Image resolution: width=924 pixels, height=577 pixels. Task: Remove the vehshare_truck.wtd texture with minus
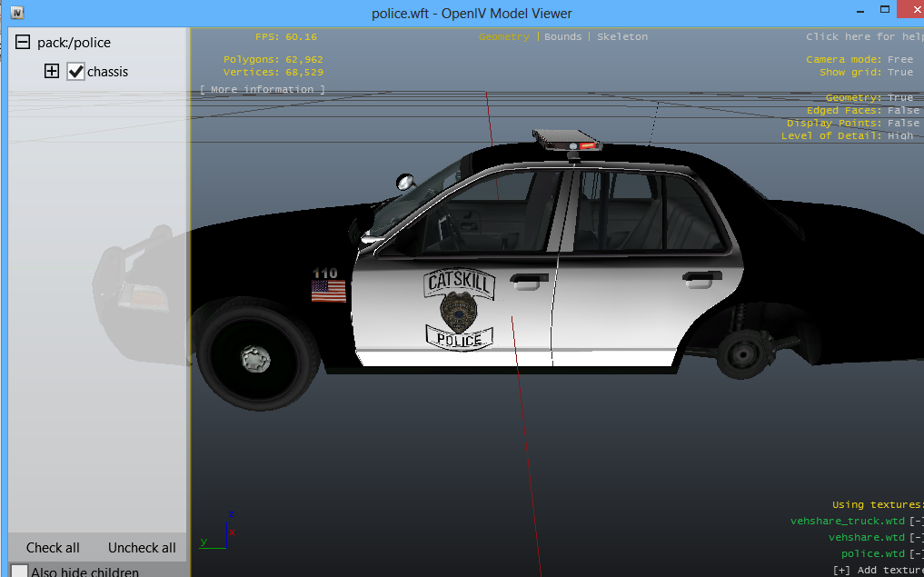916,521
